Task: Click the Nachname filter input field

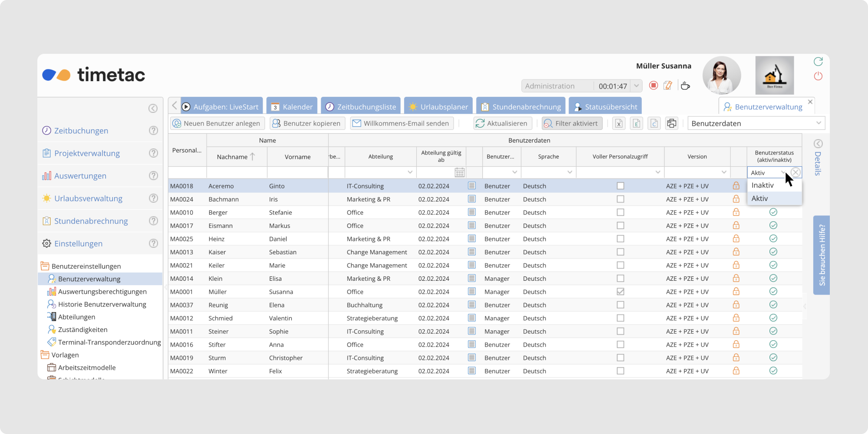Action: pos(237,172)
